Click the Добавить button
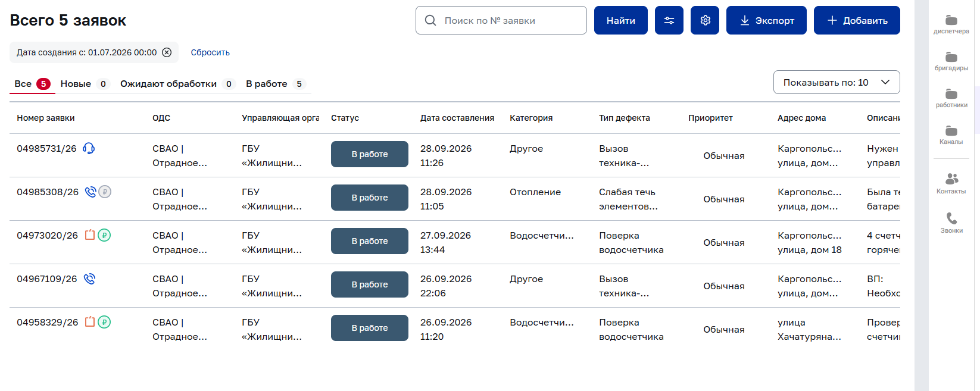The height and width of the screenshot is (391, 980). tap(857, 20)
